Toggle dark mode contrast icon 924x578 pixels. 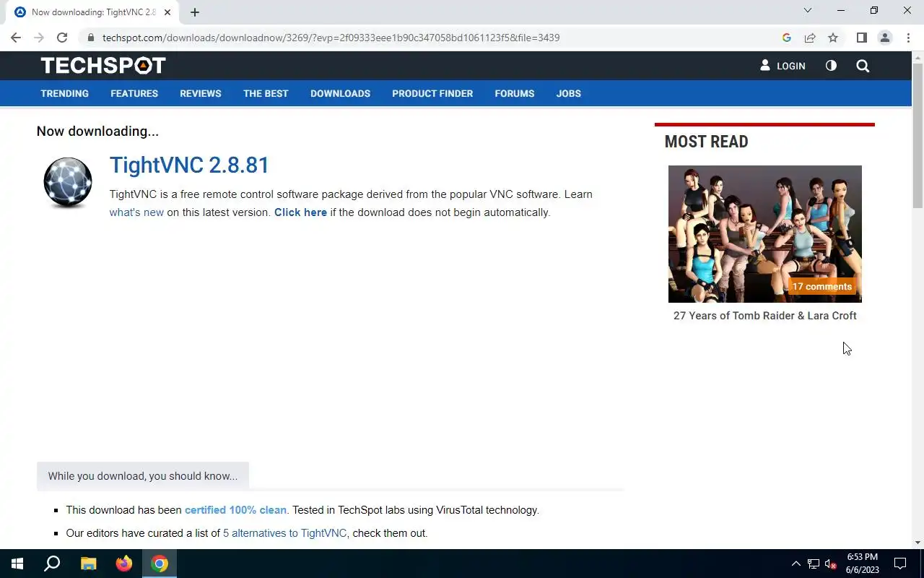(x=831, y=65)
